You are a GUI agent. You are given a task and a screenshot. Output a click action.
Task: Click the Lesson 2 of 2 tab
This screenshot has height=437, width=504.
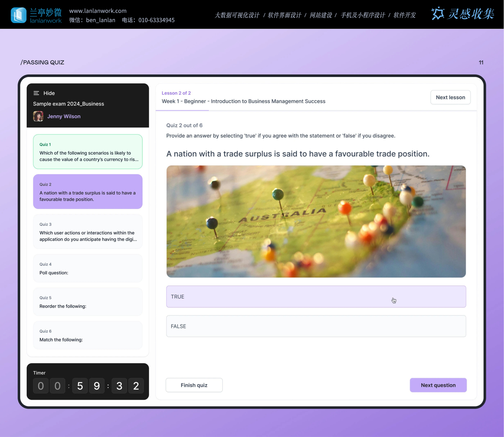coord(176,93)
